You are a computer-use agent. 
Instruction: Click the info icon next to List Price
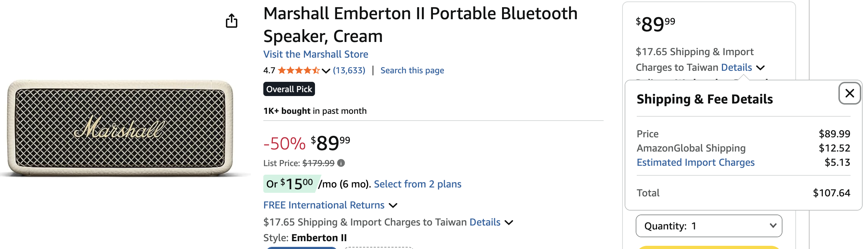pos(341,163)
